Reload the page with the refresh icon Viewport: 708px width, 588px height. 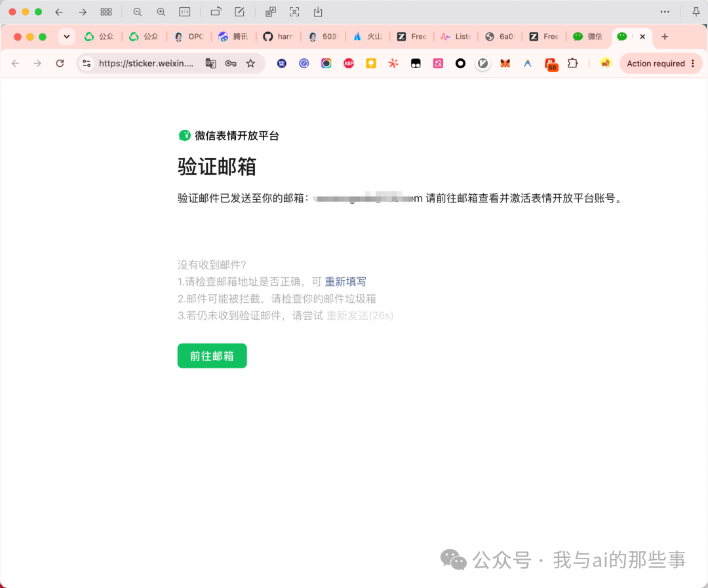click(x=60, y=63)
